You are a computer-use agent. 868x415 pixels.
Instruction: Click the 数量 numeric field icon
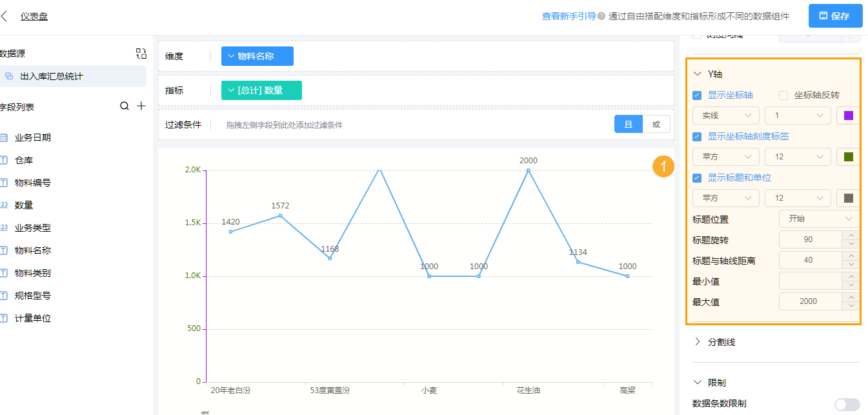(x=4, y=205)
